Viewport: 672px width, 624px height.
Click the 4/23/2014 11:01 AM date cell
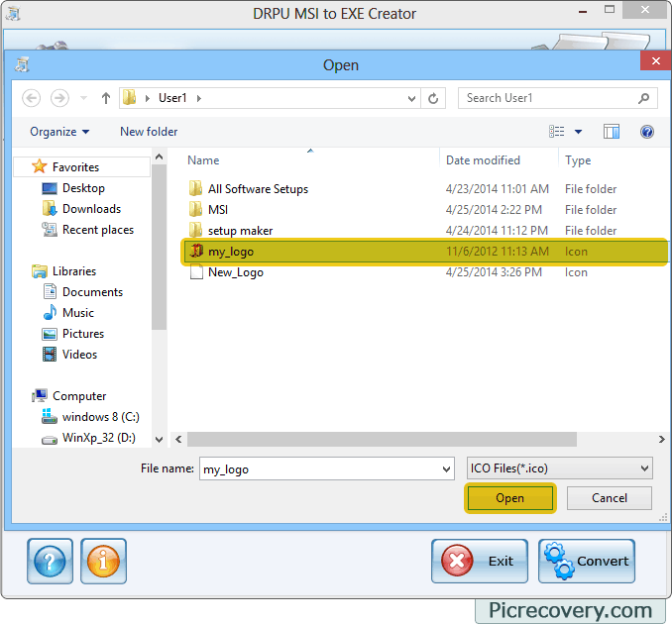click(x=498, y=189)
